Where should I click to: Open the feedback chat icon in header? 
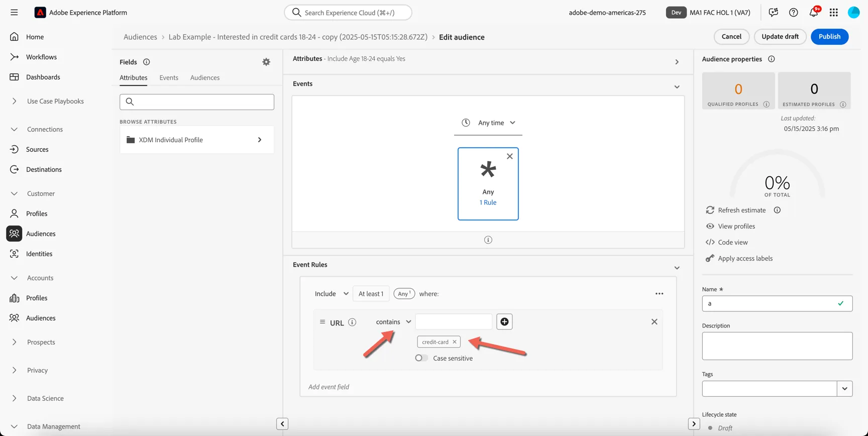pos(773,13)
